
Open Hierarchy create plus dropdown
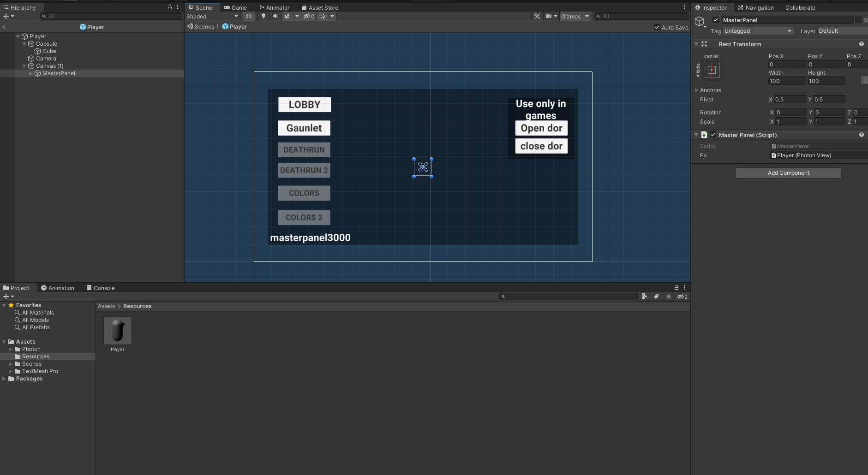8,16
